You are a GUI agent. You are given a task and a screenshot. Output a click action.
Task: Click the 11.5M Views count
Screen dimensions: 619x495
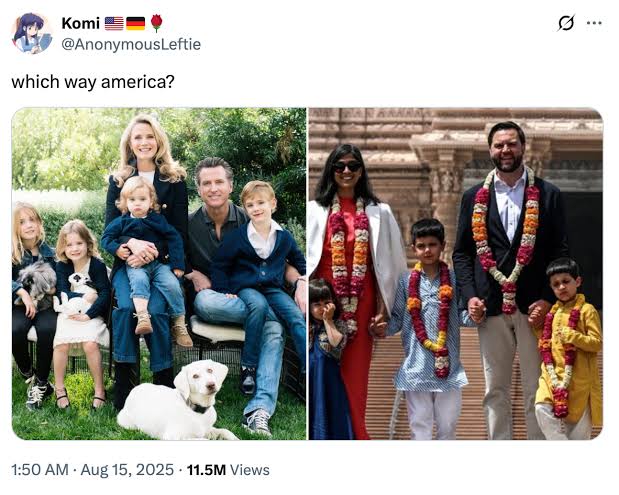(229, 469)
